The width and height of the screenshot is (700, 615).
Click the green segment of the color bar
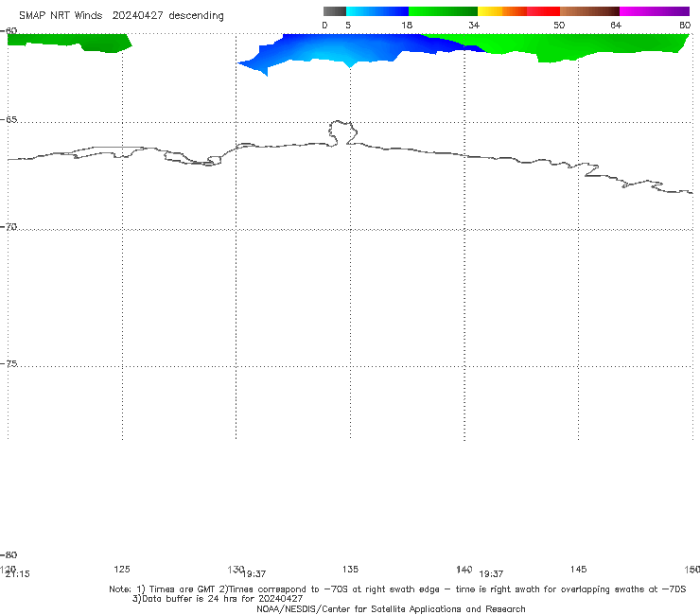coord(443,11)
